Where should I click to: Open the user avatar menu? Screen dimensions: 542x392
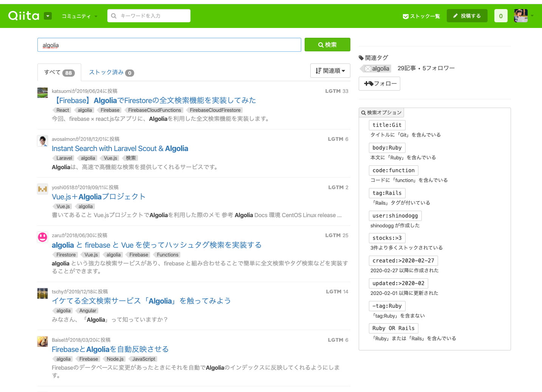pos(520,16)
